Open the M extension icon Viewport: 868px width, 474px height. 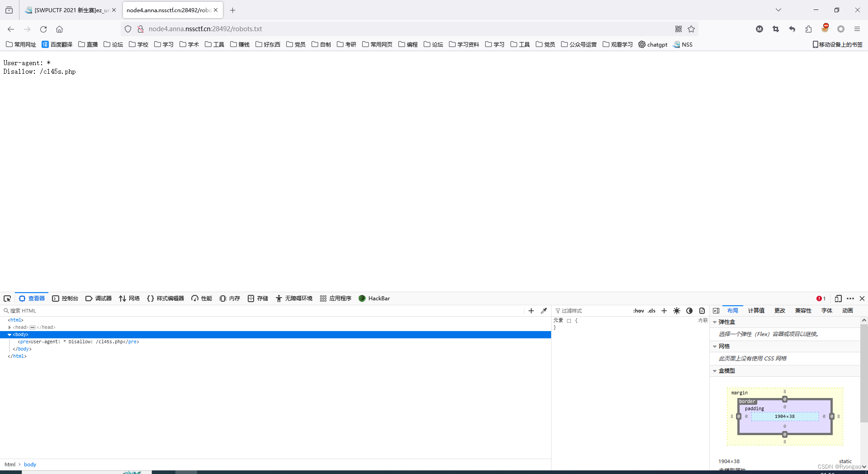[759, 29]
